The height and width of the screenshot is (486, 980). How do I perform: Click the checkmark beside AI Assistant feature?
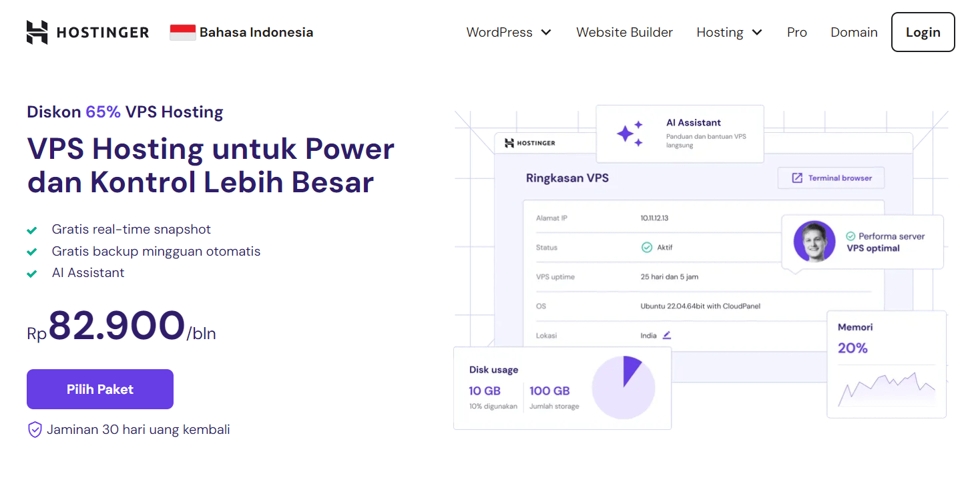click(x=31, y=274)
